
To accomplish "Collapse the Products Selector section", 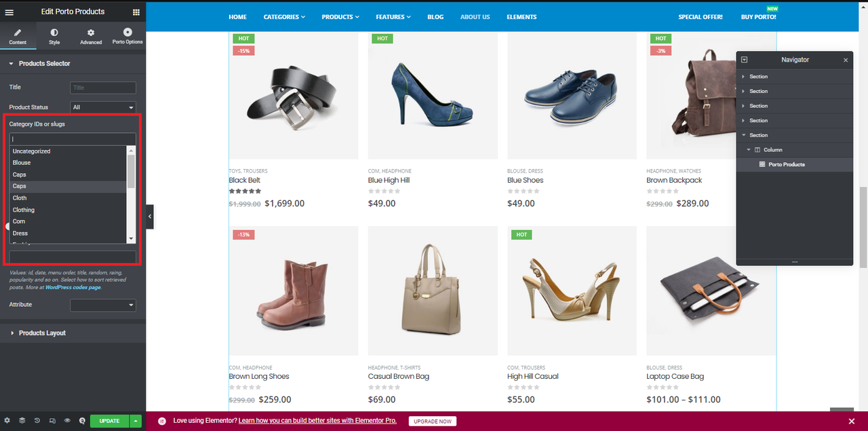I will (73, 64).
